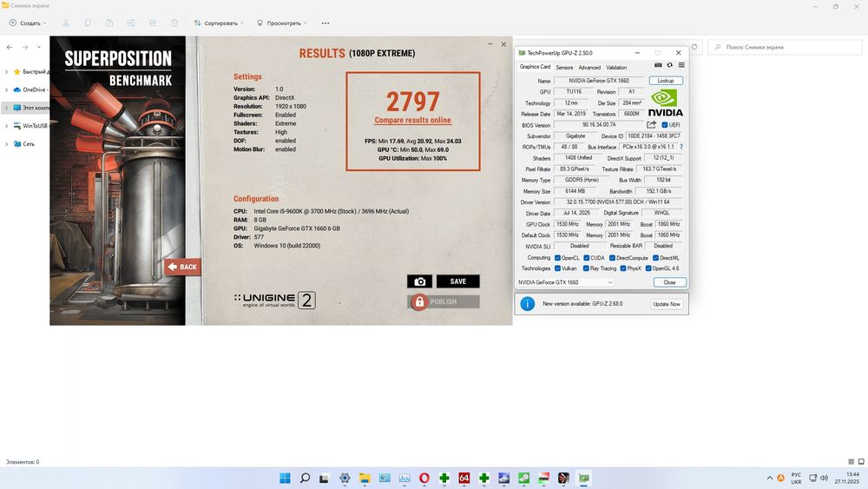Click the GPU-Z refresh icon
868x489 pixels.
(x=669, y=65)
